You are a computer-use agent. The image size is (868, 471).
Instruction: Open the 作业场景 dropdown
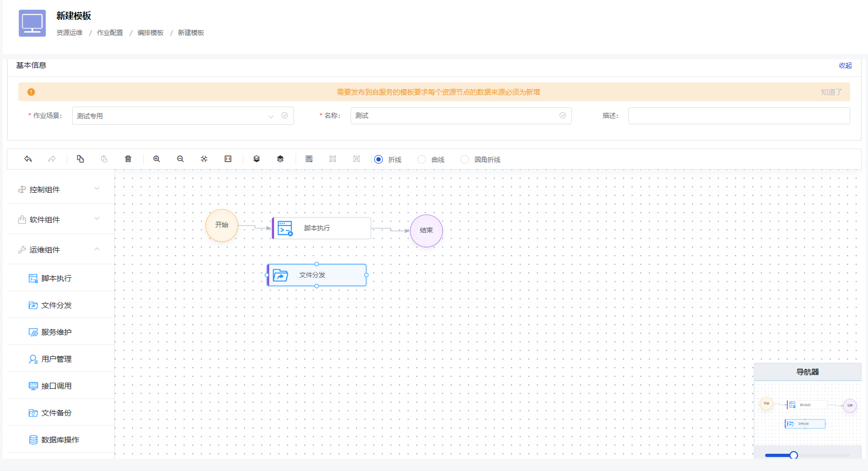tap(183, 116)
